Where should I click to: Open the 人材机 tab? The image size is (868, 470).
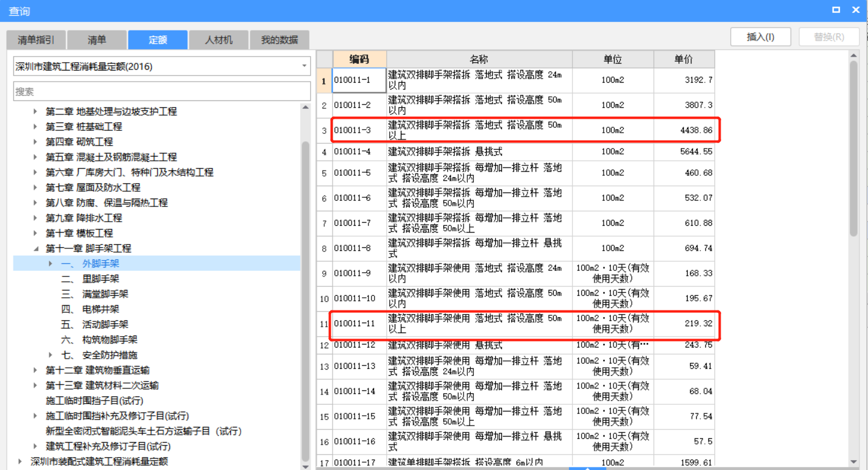click(x=219, y=40)
